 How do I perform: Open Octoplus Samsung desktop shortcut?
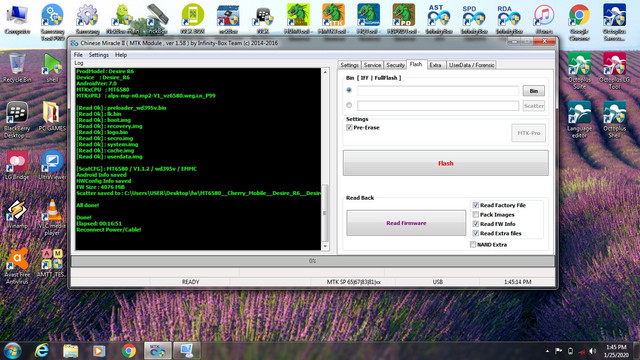pos(614,21)
